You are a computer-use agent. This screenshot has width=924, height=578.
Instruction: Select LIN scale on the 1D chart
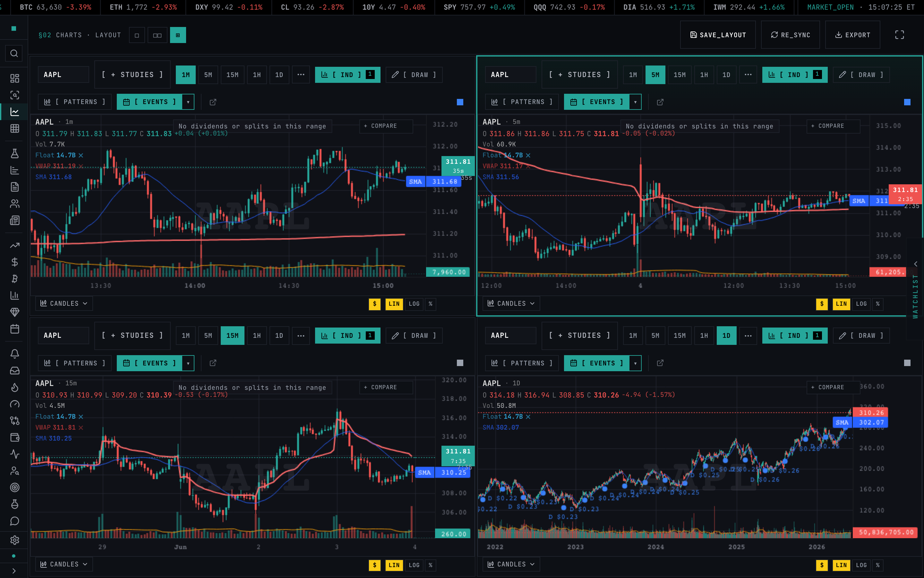841,565
